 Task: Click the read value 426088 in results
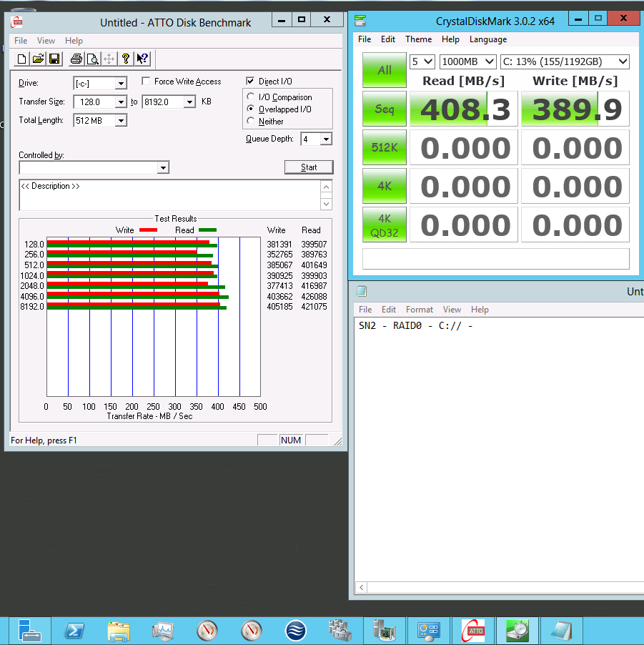[314, 296]
